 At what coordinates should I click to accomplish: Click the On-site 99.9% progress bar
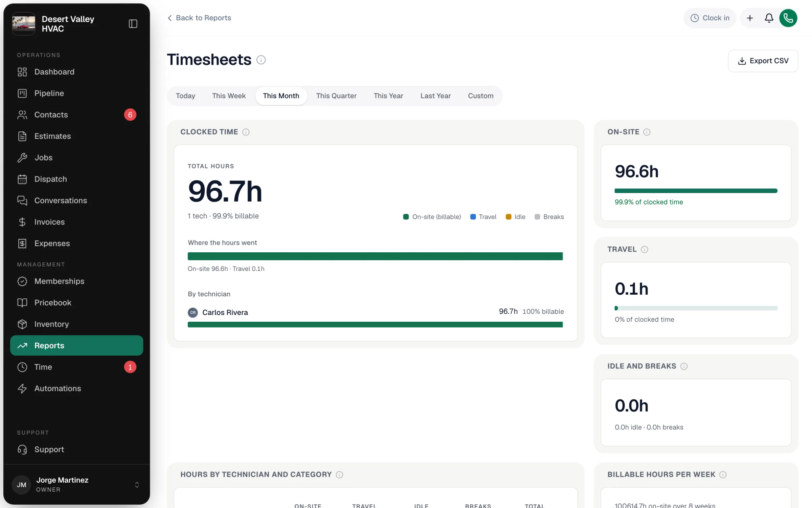click(x=696, y=191)
